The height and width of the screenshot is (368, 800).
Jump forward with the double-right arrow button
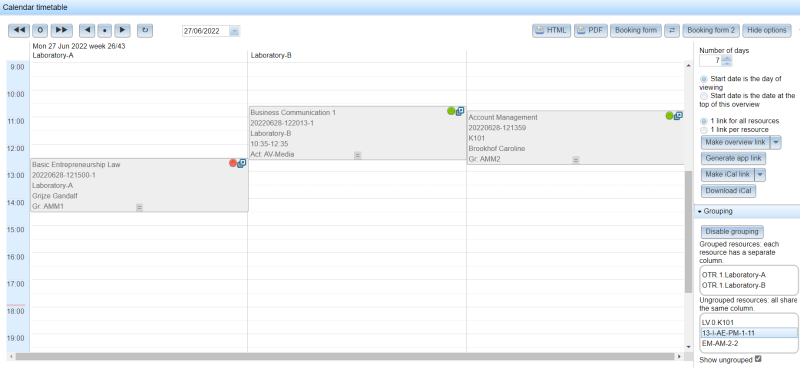[62, 31]
